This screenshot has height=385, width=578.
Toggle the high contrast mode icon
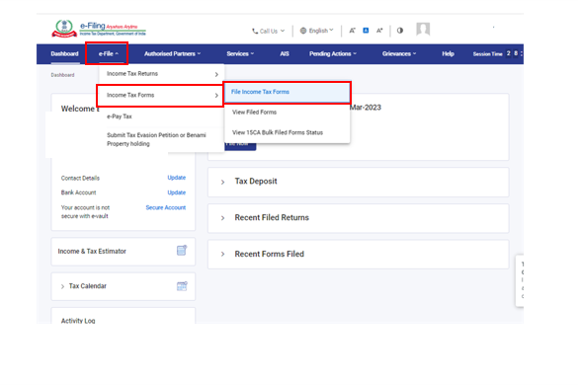pos(400,31)
